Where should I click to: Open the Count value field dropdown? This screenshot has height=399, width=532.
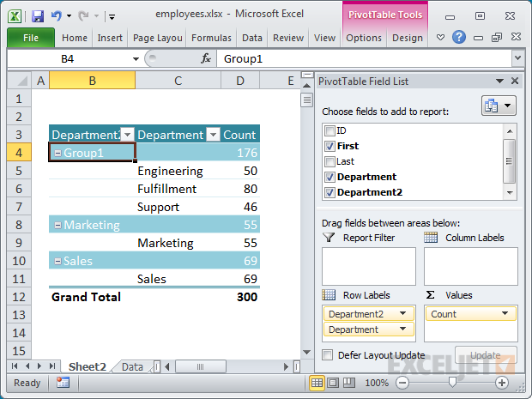click(x=506, y=314)
